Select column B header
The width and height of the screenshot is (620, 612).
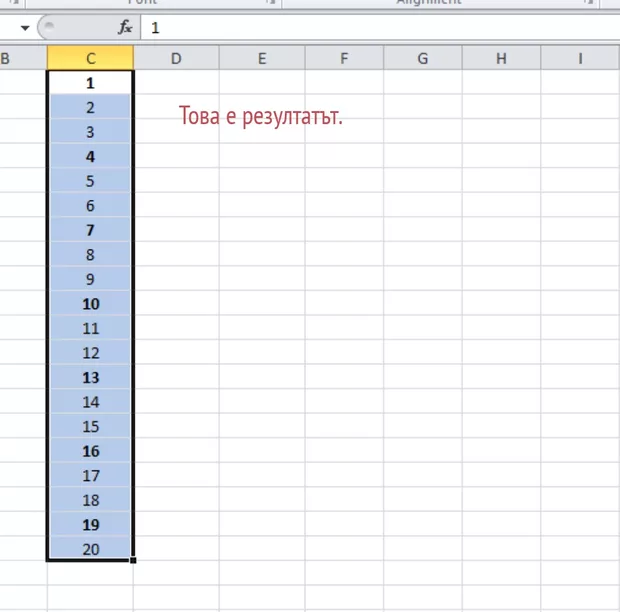pyautogui.click(x=23, y=58)
